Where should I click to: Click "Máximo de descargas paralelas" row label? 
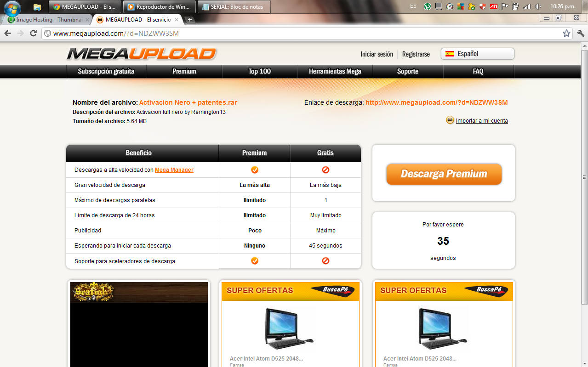[115, 200]
